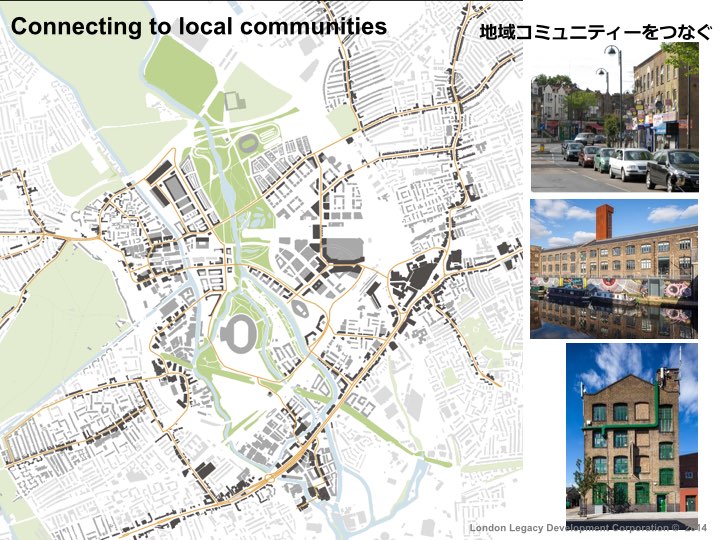Click the "Connecting to local communities" slide title
The width and height of the screenshot is (720, 540).
point(198,26)
